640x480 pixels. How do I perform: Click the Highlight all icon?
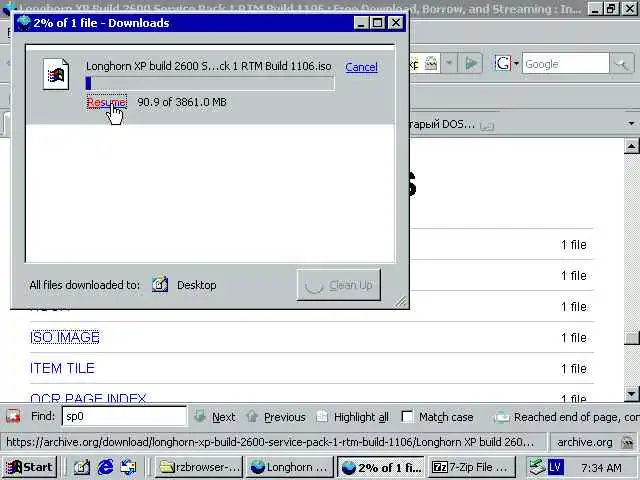pyautogui.click(x=322, y=416)
